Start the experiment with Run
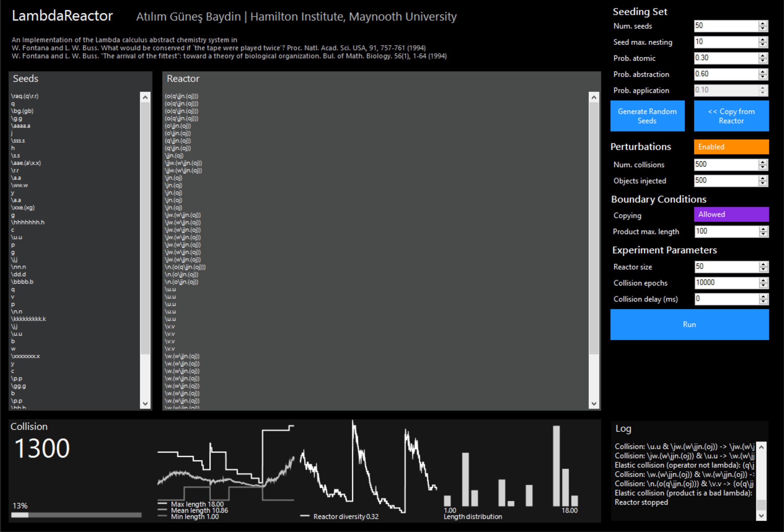Image resolution: width=784 pixels, height=532 pixels. [689, 324]
